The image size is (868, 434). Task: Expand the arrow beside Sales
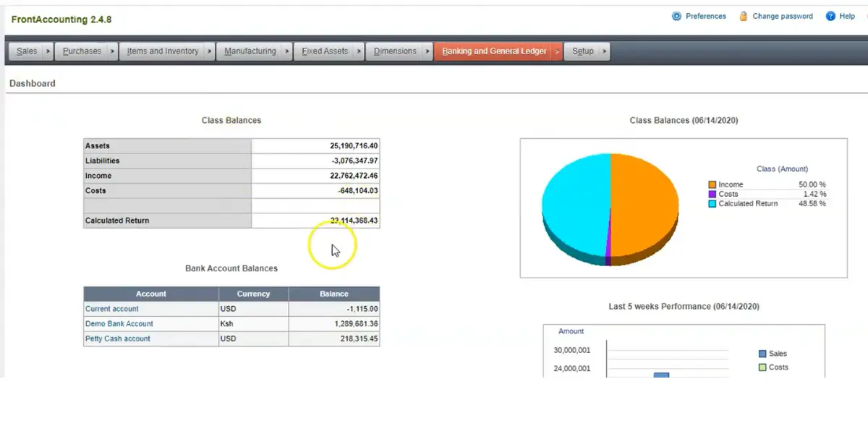(48, 51)
